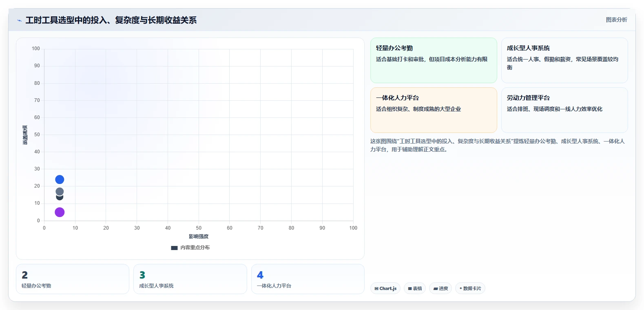Screen dimensions: 644x310
Task: Click the text 适合基础打卡和审批，但项目成本分析能力有限
Action: click(x=432, y=59)
